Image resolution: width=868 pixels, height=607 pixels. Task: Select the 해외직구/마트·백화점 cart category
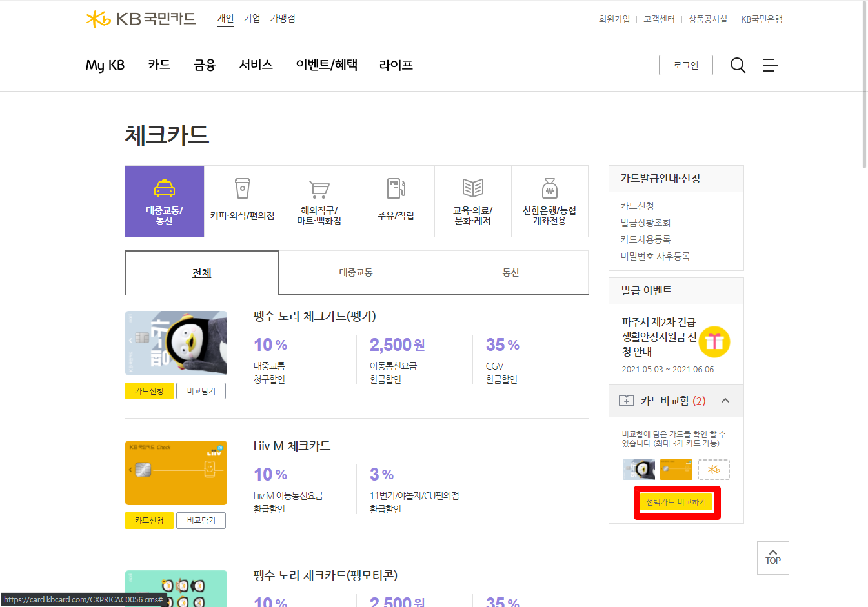click(x=319, y=201)
